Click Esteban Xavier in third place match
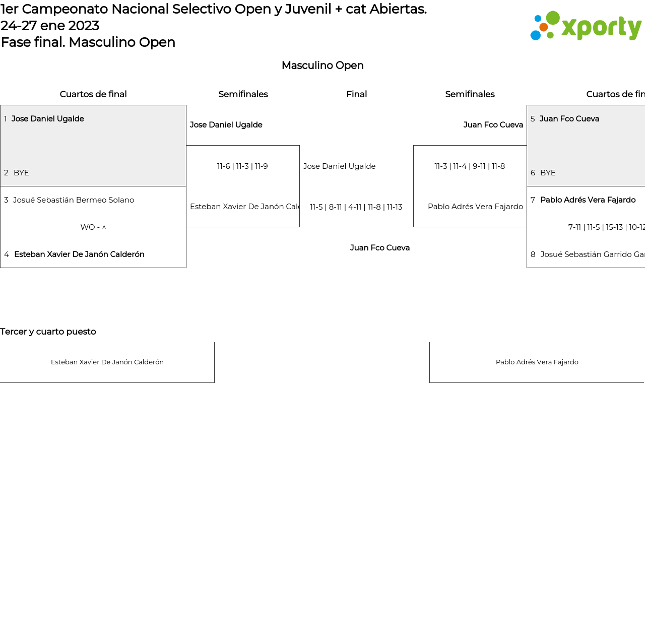Image resolution: width=645 pixels, height=644 pixels. [x=107, y=362]
